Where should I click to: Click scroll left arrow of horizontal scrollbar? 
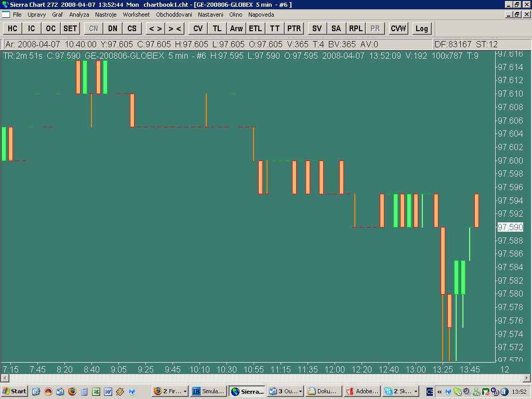[5, 378]
